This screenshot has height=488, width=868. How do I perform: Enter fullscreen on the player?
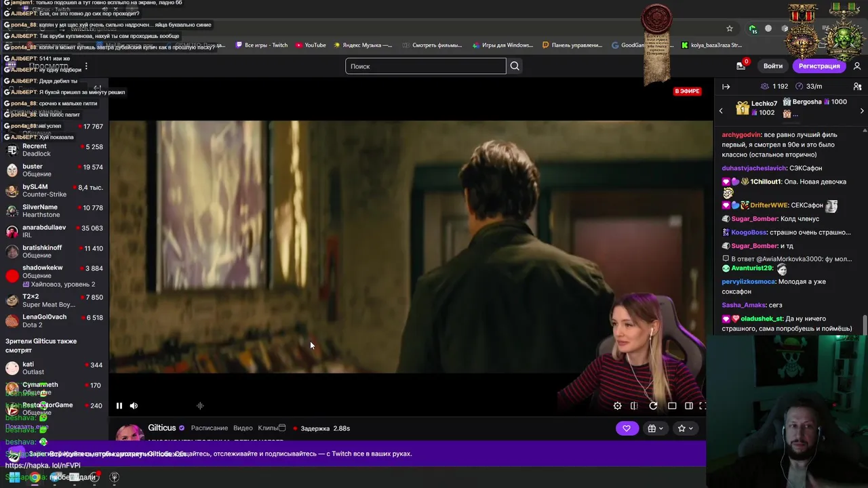[x=703, y=406]
